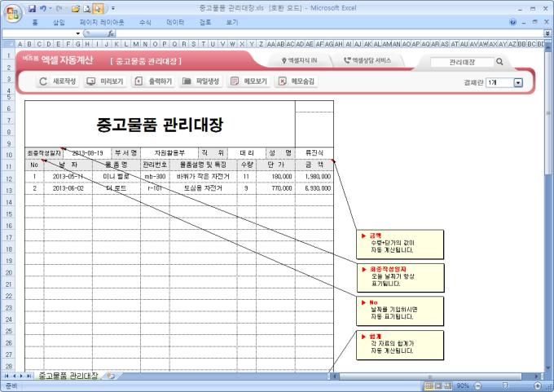Click the Print Preview icon in Quick Access
This screenshot has height=392, width=554.
click(x=87, y=9)
